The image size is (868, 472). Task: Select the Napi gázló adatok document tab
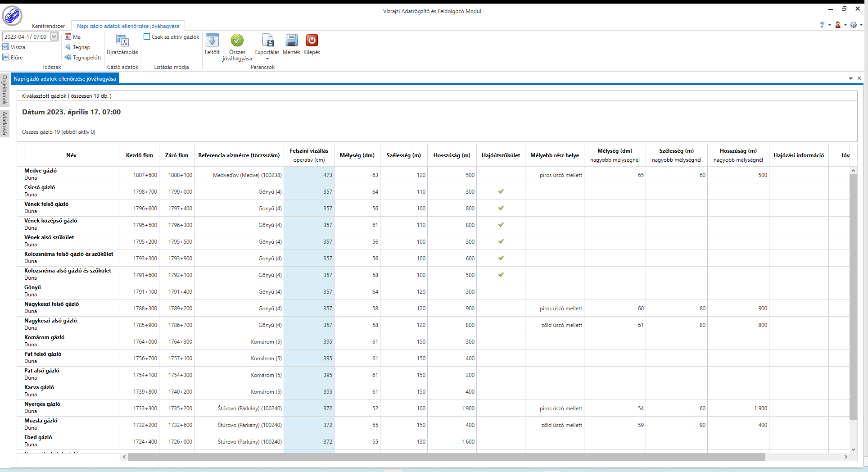pos(65,79)
